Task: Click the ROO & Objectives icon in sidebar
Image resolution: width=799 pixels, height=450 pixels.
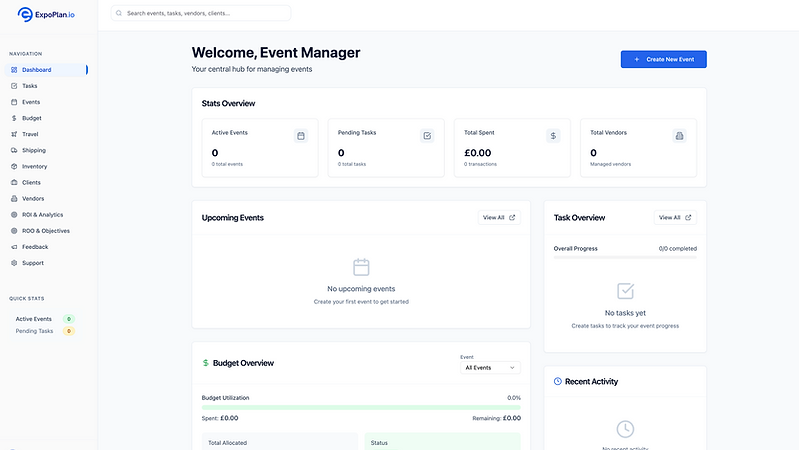Action: point(14,231)
